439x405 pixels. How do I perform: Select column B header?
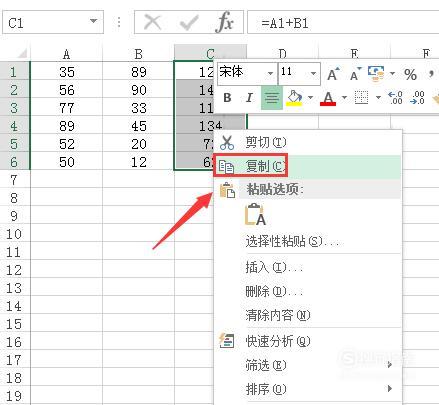tap(138, 53)
